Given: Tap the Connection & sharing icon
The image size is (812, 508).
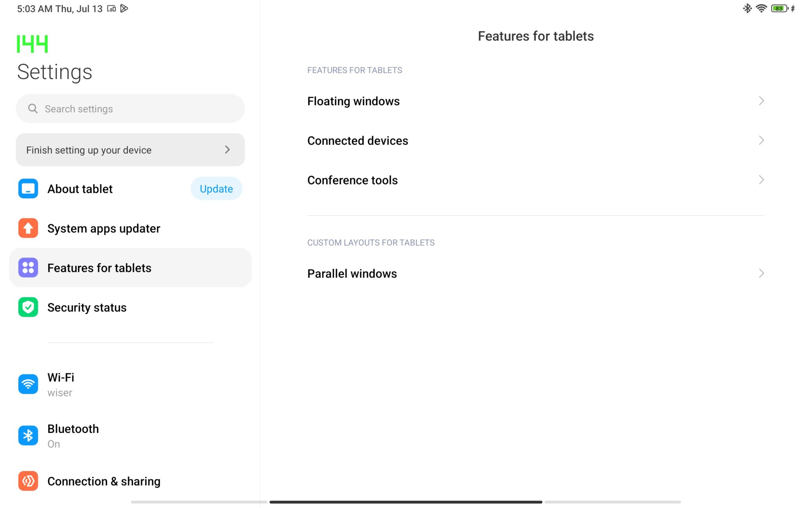Looking at the screenshot, I should tap(28, 481).
